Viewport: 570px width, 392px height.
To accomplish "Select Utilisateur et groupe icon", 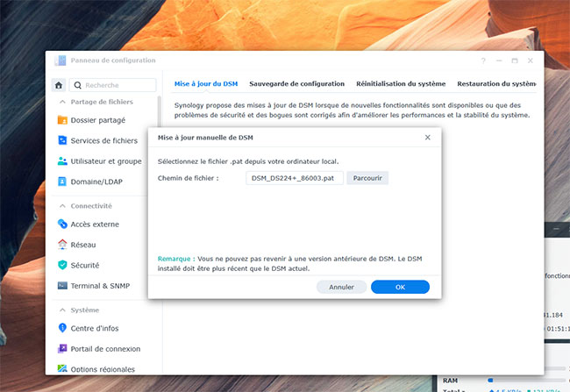I will 62,161.
